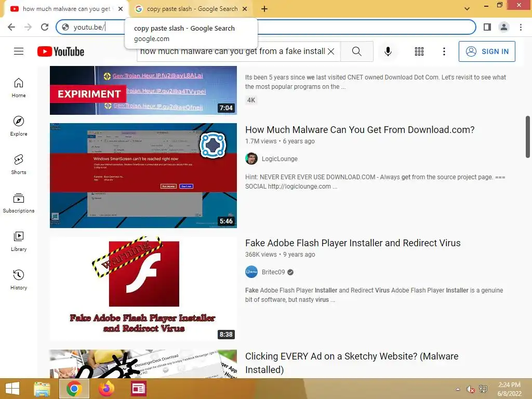
Task: Open Chrome profile avatar
Action: click(504, 27)
